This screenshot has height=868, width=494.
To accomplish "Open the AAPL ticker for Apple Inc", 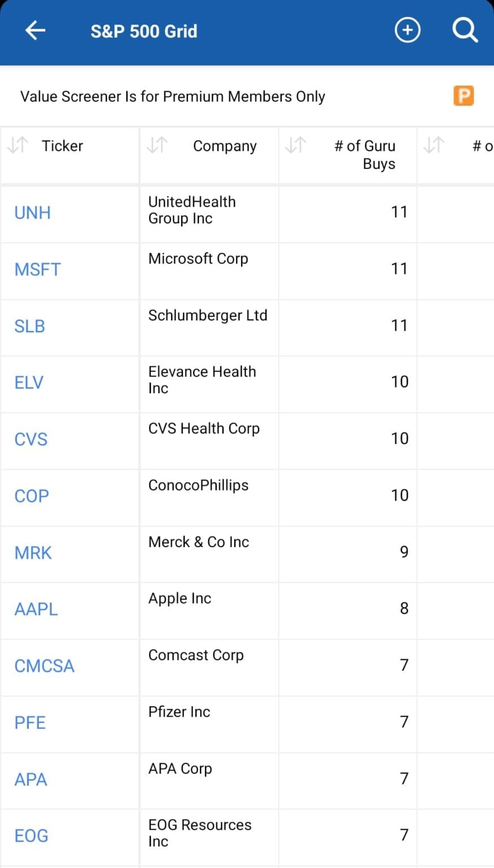I will point(36,609).
